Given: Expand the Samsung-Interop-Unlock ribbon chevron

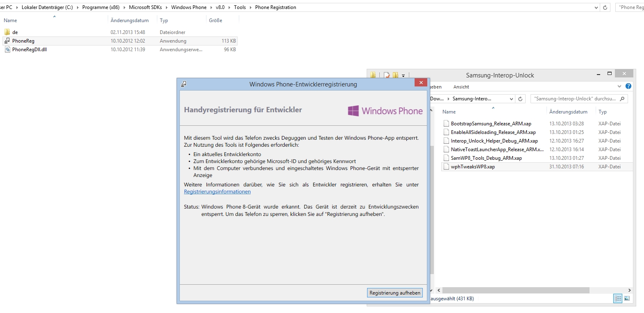Looking at the screenshot, I should (619, 86).
